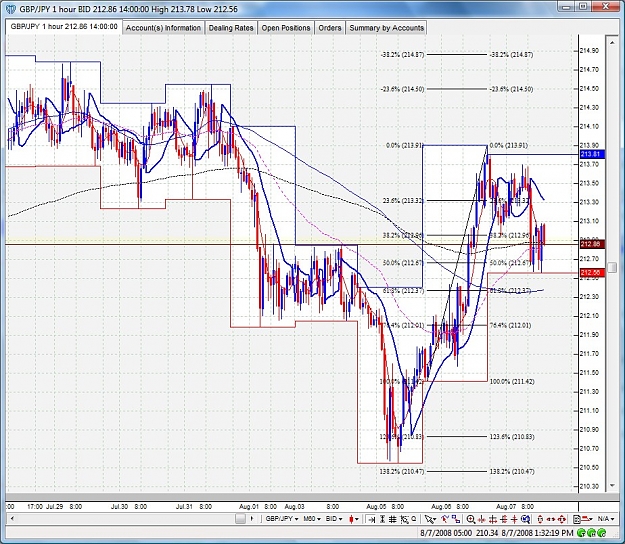
Task: Click the toolbar icon left of the Q icon
Action: [x=404, y=519]
